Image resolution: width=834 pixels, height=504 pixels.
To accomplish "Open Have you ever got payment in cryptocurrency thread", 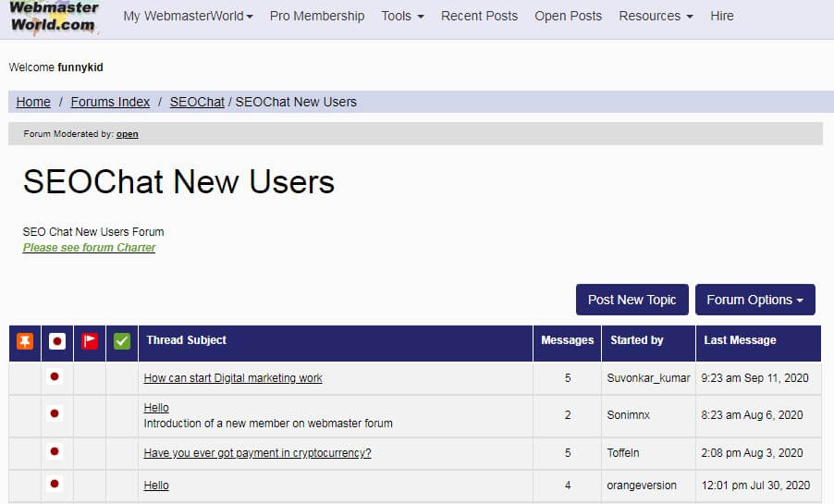I will [257, 453].
